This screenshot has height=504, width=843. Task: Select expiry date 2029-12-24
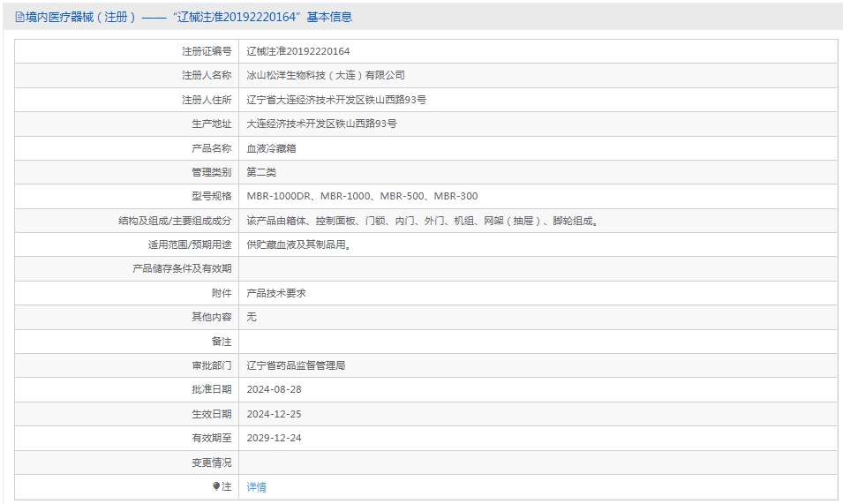click(x=275, y=438)
